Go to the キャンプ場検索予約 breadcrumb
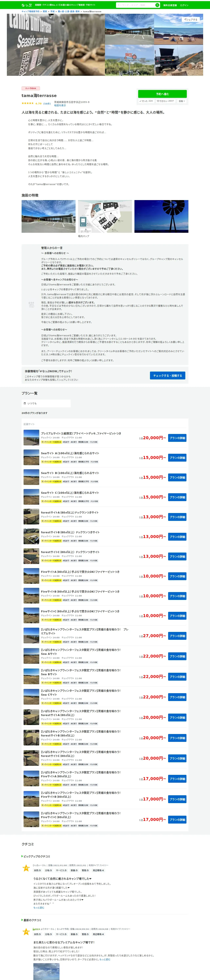210x980 pixels. point(30,12)
